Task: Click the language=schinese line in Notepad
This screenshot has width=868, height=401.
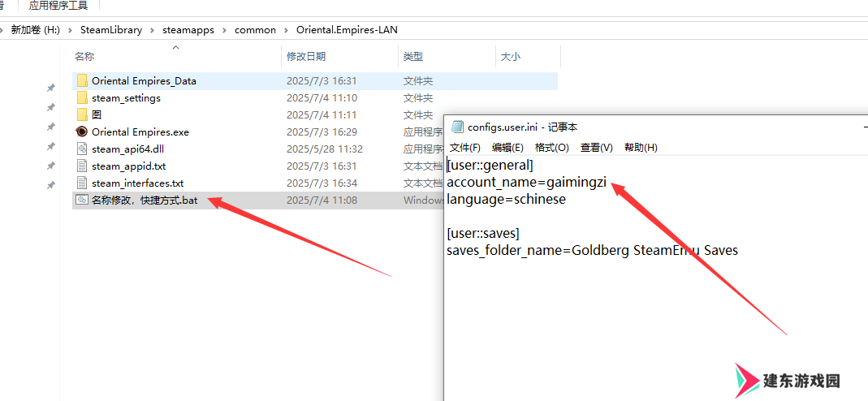Action: tap(507, 199)
